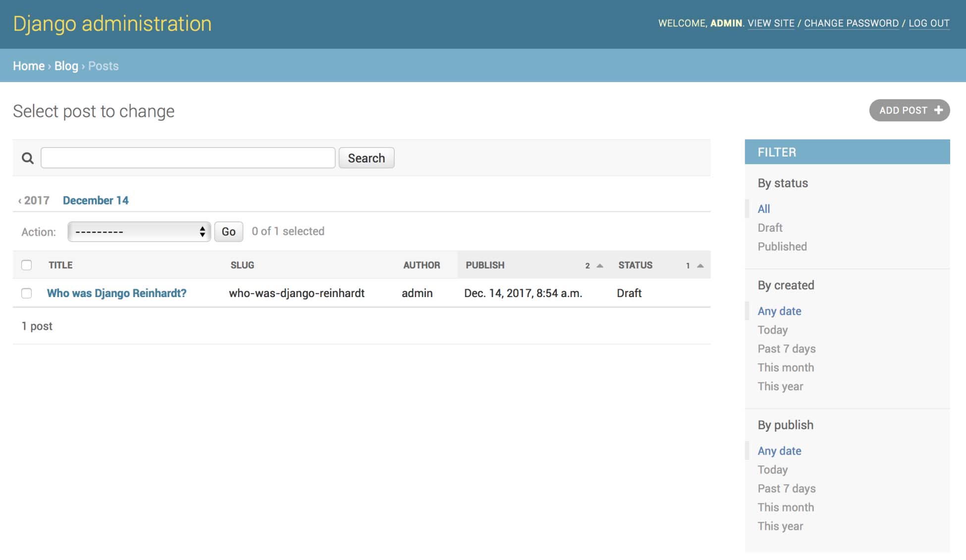Check the select-all posts checkbox
The image size is (966, 560).
(27, 265)
